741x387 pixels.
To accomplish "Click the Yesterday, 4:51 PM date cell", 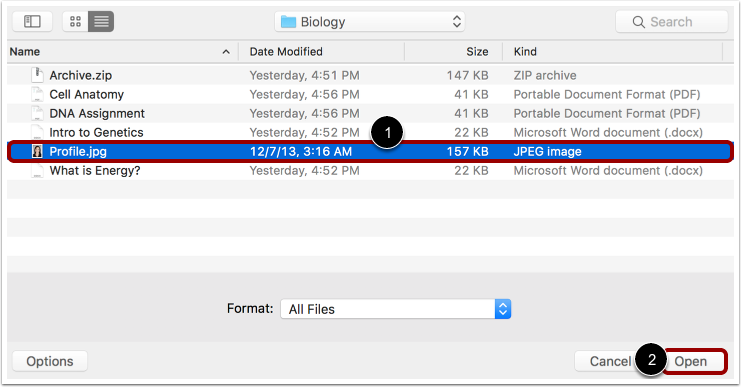I will (304, 76).
